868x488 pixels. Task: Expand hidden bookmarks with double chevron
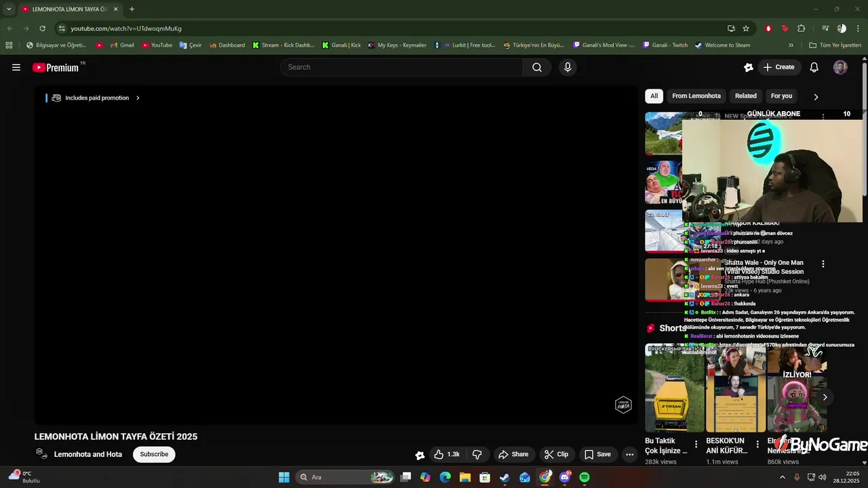point(791,45)
